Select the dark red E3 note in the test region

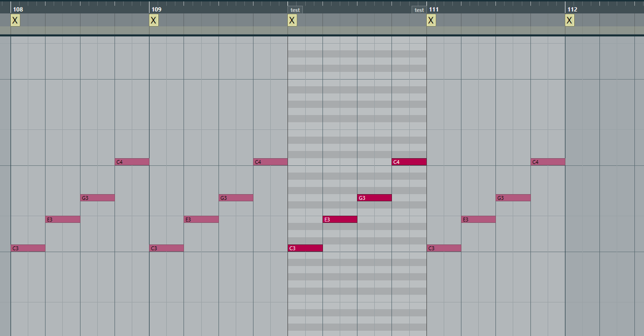(340, 219)
